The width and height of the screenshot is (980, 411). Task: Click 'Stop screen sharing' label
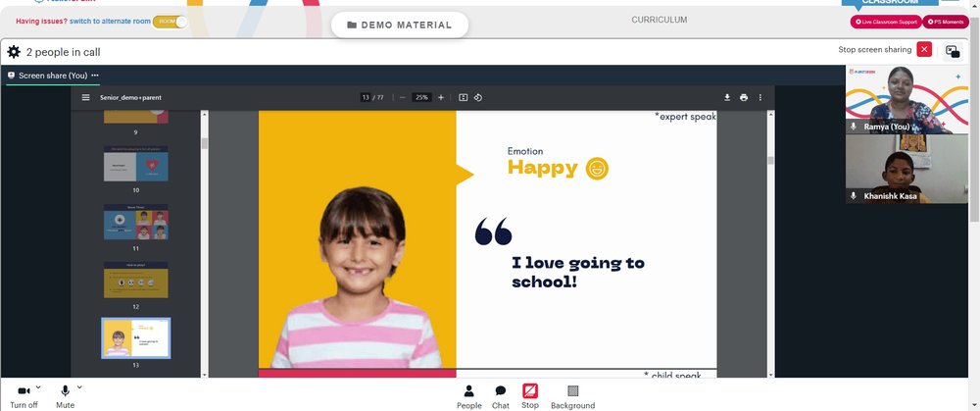click(874, 50)
